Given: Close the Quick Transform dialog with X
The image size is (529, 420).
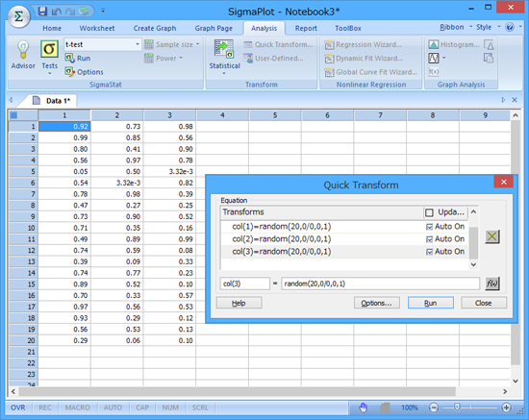Looking at the screenshot, I should pyautogui.click(x=504, y=182).
